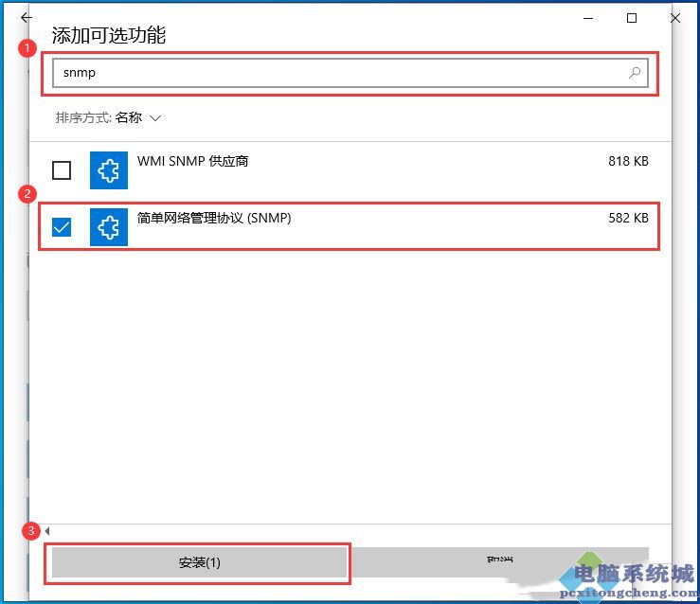This screenshot has height=604, width=700.
Task: Select the WMI SNMP 供应商 label
Action: pyautogui.click(x=192, y=161)
